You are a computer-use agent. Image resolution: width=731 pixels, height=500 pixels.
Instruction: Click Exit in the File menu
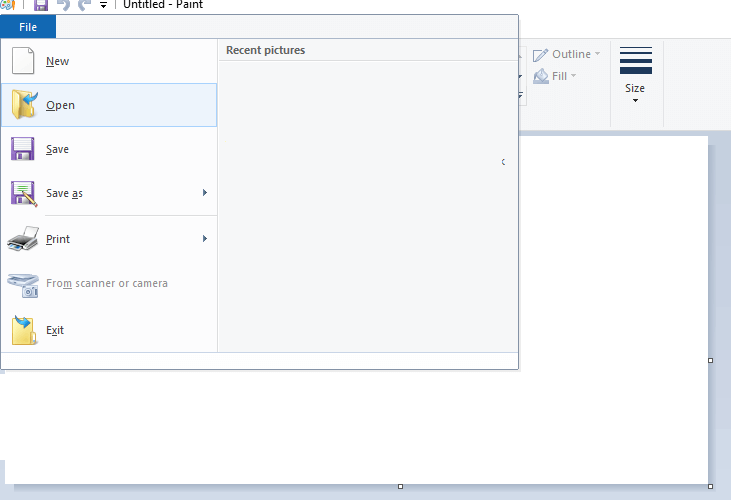(x=109, y=330)
